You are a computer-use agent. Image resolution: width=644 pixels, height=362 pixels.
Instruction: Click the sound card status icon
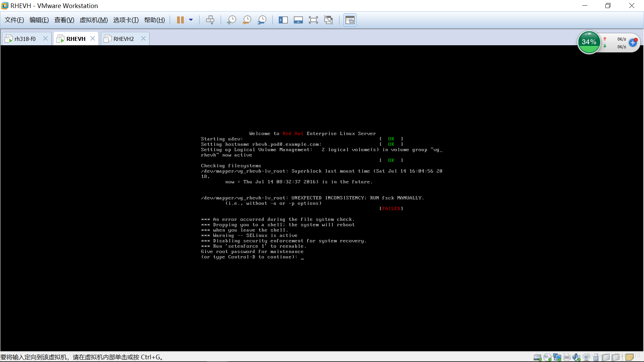pos(577,357)
